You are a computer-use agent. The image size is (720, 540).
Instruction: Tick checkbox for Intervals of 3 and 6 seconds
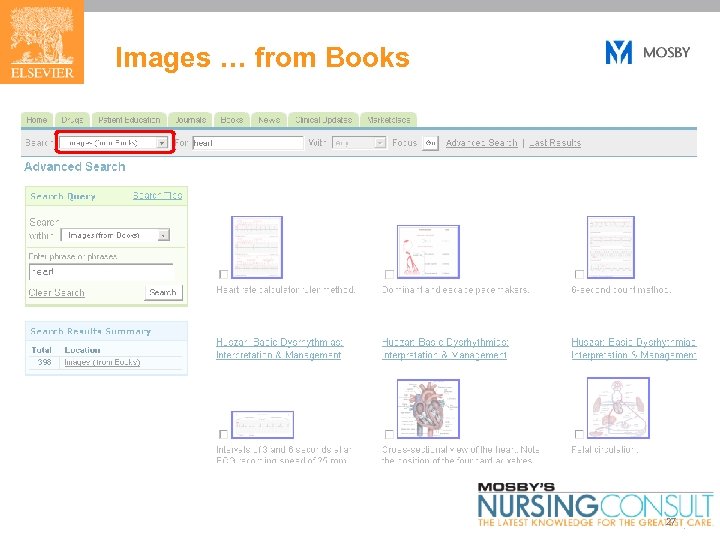(224, 434)
